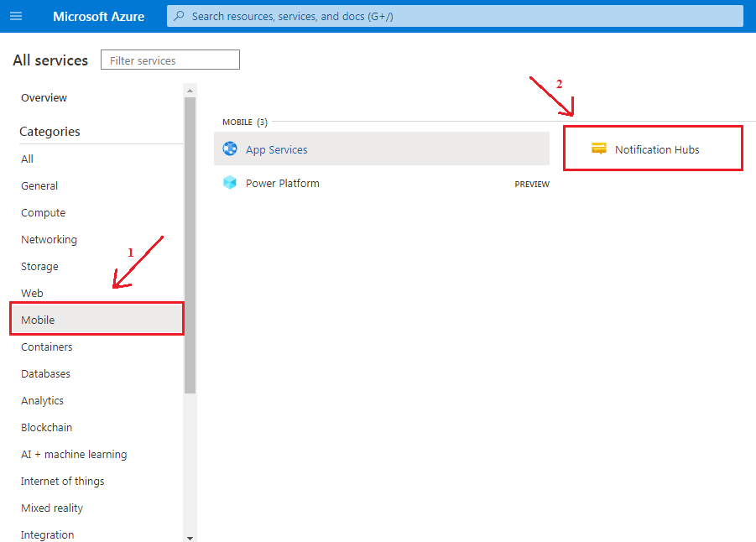Open the Compute category
The width and height of the screenshot is (756, 542).
[43, 212]
